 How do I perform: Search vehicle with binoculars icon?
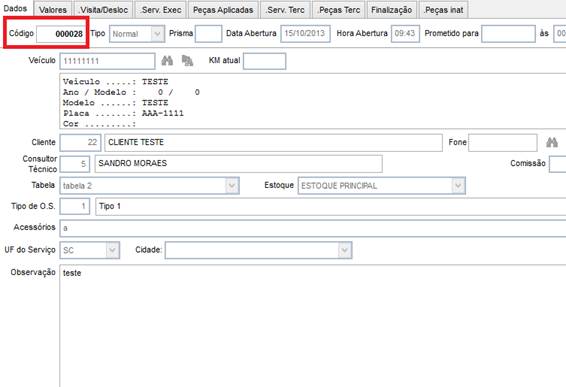coord(167,61)
